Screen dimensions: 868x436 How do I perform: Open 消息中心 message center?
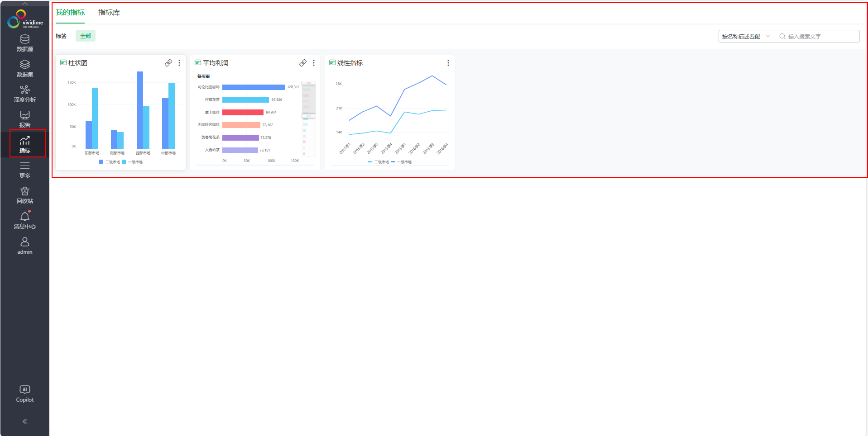[25, 221]
